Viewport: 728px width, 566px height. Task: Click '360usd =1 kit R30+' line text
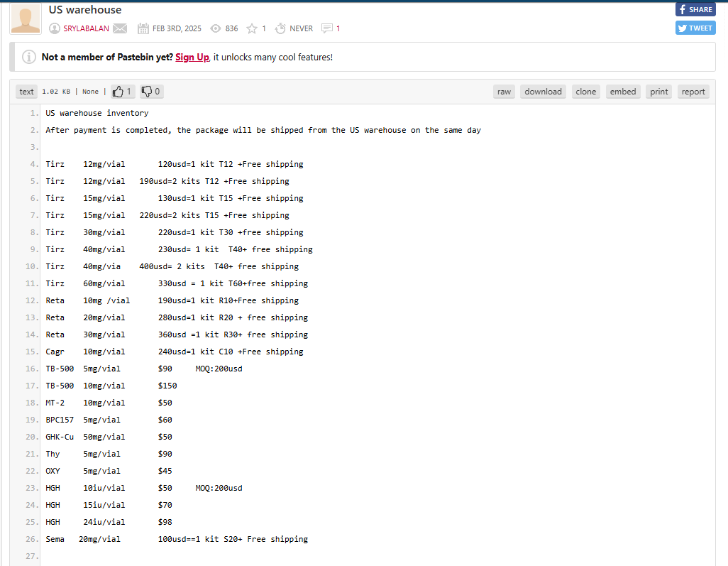(233, 334)
